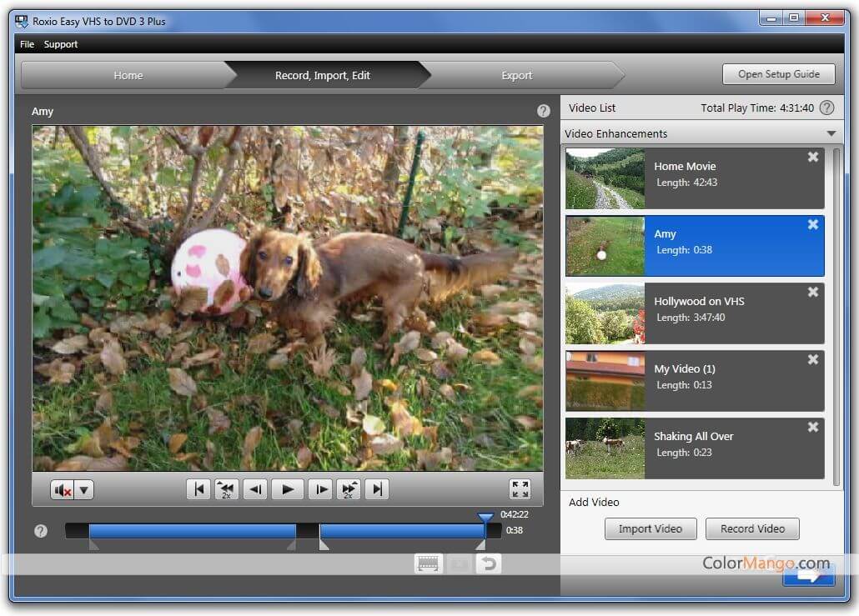Step back one frame

[x=255, y=489]
